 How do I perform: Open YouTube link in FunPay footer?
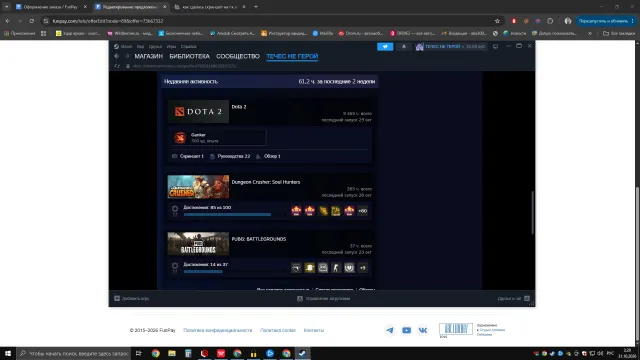click(x=407, y=330)
